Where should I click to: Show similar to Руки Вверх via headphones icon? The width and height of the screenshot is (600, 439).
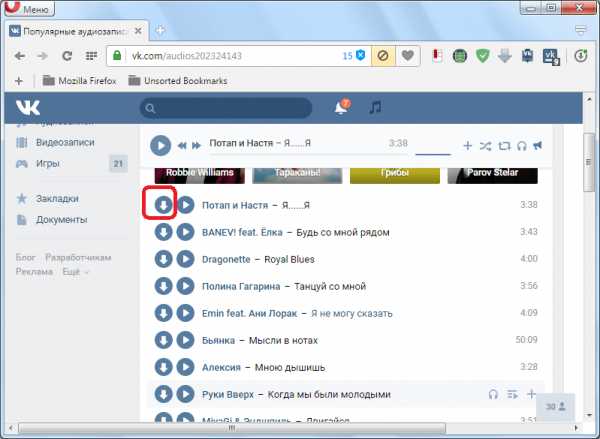[x=493, y=394]
